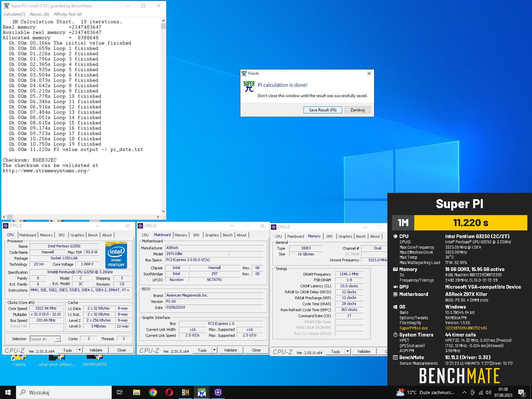Click the Wyszukaj taskbar search box
532x399 pixels.
click(64, 392)
